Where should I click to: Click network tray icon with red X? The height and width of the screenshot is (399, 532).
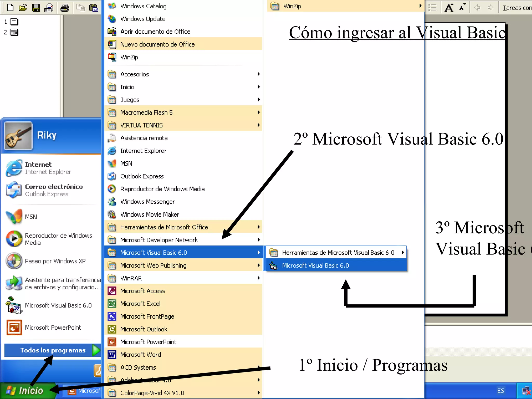(526, 391)
